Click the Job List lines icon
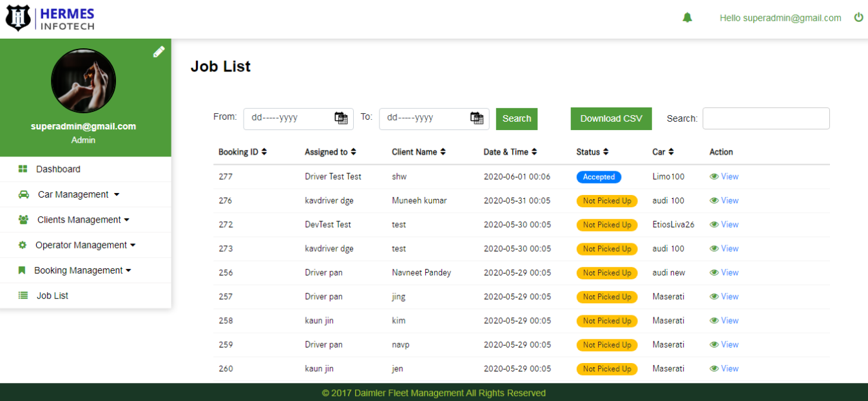The width and height of the screenshot is (868, 401). (x=23, y=295)
